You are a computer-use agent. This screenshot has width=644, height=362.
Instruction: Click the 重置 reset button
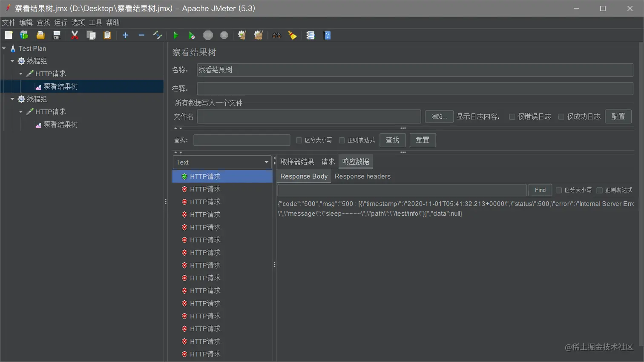pyautogui.click(x=423, y=140)
